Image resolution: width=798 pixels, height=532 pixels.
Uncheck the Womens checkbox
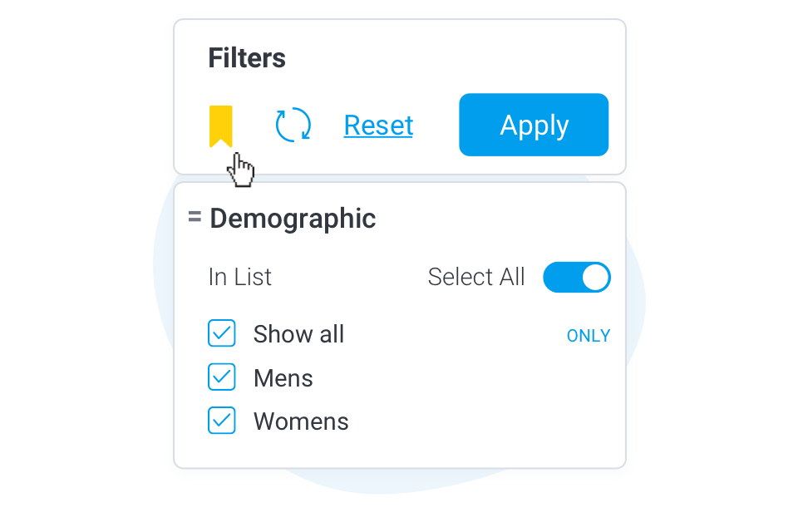click(222, 421)
